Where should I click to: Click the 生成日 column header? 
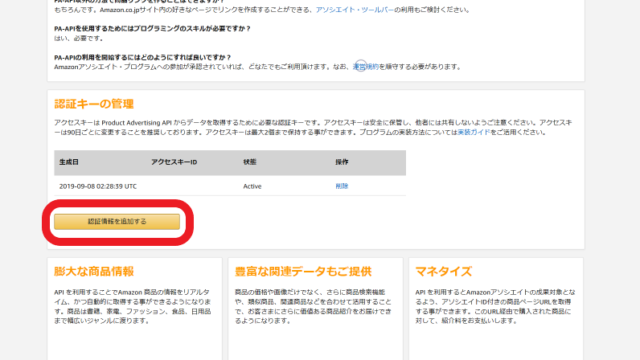click(x=69, y=162)
